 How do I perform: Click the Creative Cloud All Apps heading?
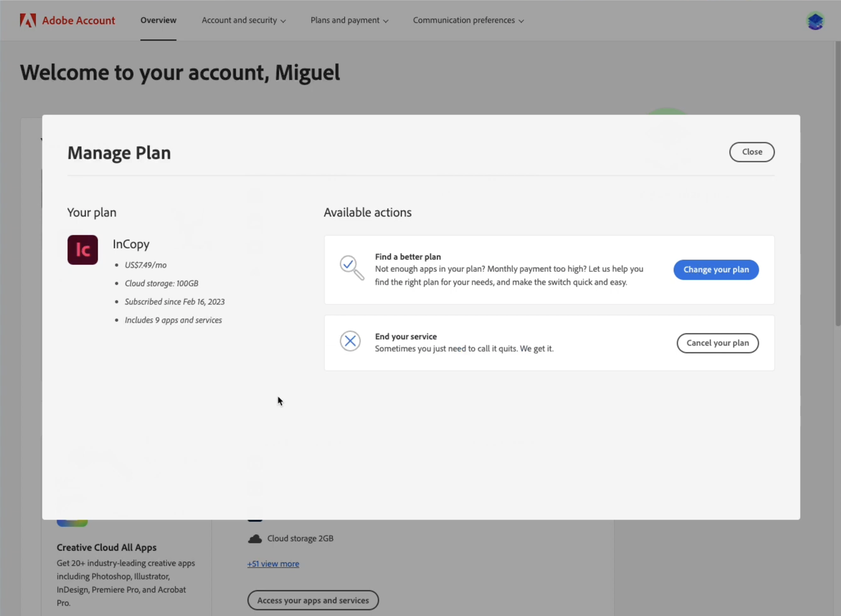click(x=107, y=547)
